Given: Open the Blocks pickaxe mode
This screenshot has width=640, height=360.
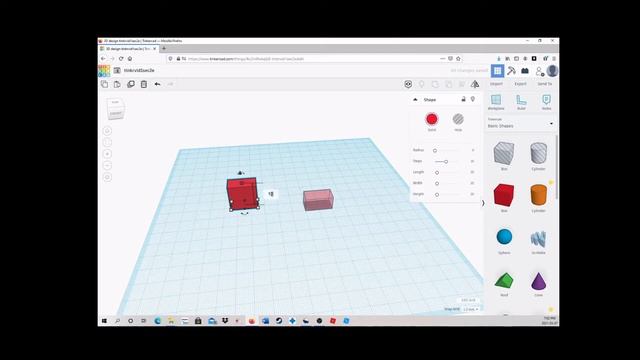Looking at the screenshot, I should pyautogui.click(x=511, y=71).
